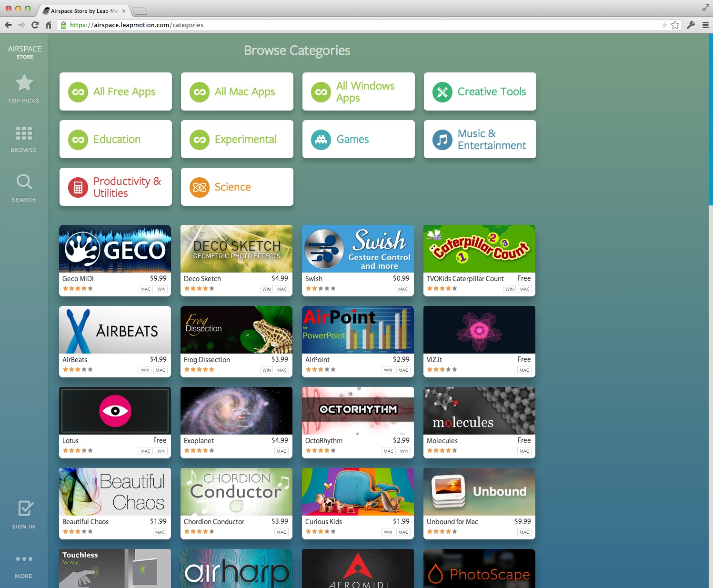Image resolution: width=713 pixels, height=588 pixels.
Task: Open the Swish gesture control app thumbnail
Action: 358,249
